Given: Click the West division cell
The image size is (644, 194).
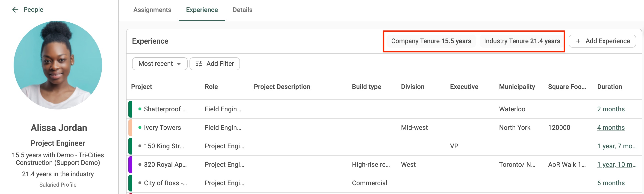Looking at the screenshot, I should point(408,165).
